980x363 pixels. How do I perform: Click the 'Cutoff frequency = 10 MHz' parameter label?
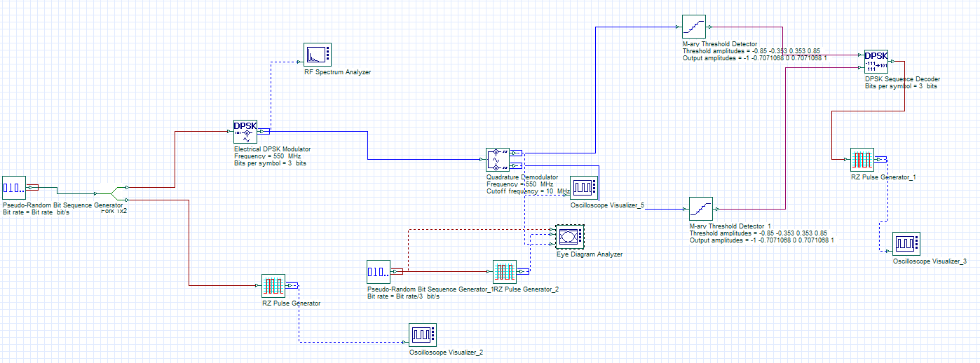point(528,191)
